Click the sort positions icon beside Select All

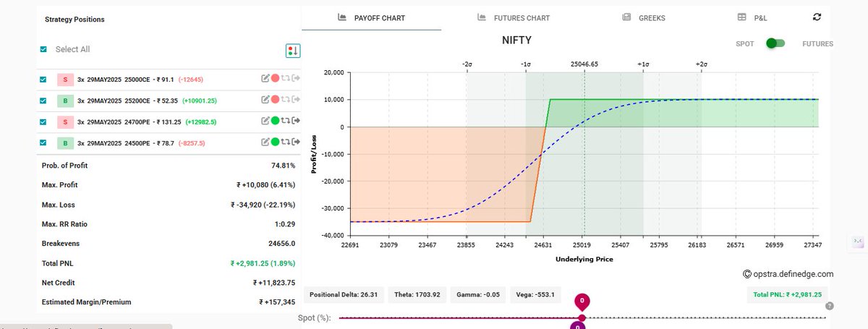click(x=293, y=51)
